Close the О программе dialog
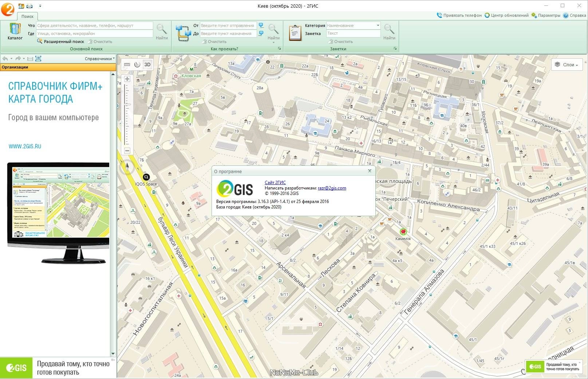Screen dimensions: 588x379 point(370,171)
